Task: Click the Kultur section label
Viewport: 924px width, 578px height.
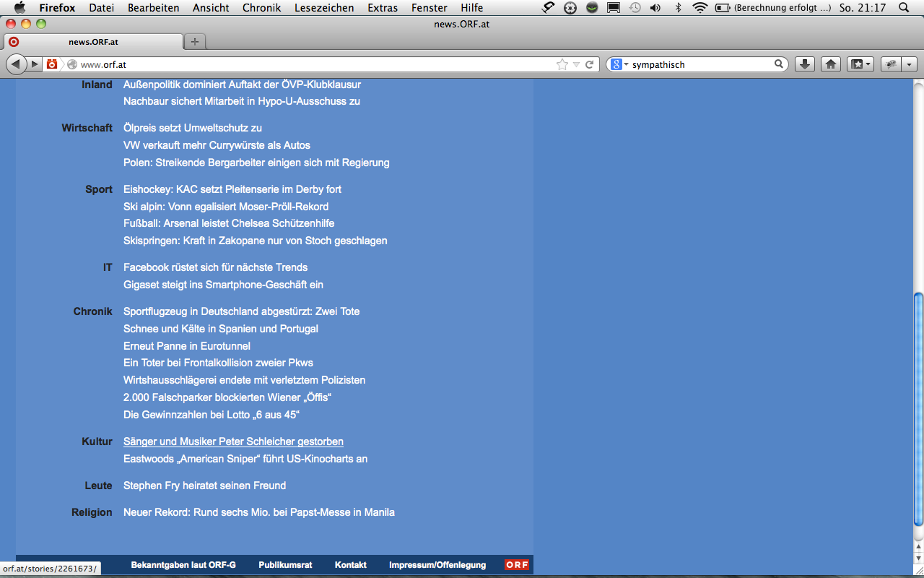Action: coord(97,441)
